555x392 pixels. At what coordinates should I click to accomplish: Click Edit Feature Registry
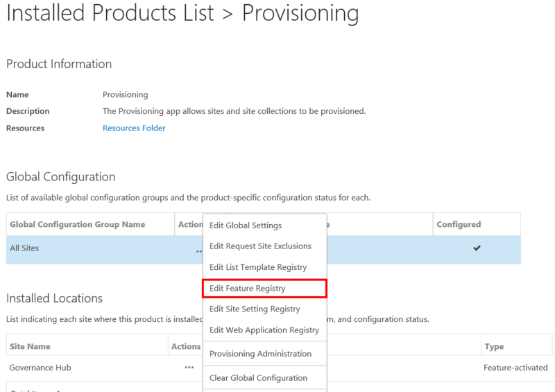(x=248, y=288)
